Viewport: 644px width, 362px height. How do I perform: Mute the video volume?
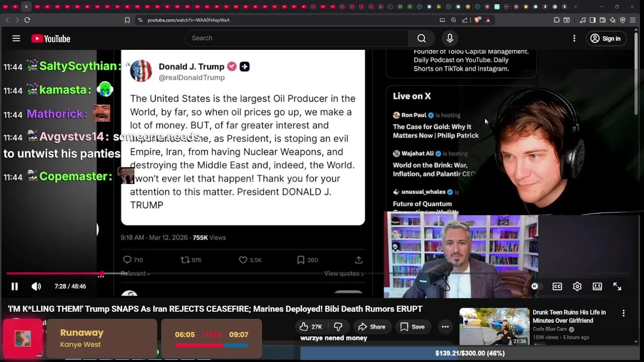(36, 287)
